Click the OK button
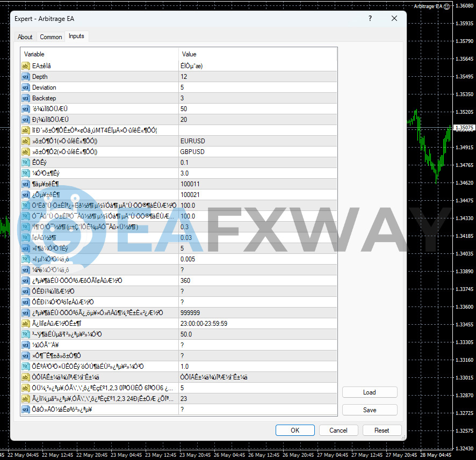Viewport: 476px width, 460px height. [295, 430]
